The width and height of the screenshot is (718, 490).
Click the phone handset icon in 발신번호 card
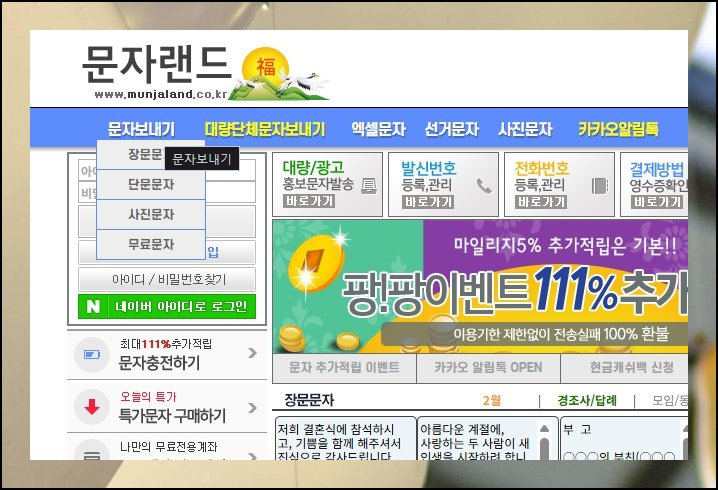click(484, 186)
